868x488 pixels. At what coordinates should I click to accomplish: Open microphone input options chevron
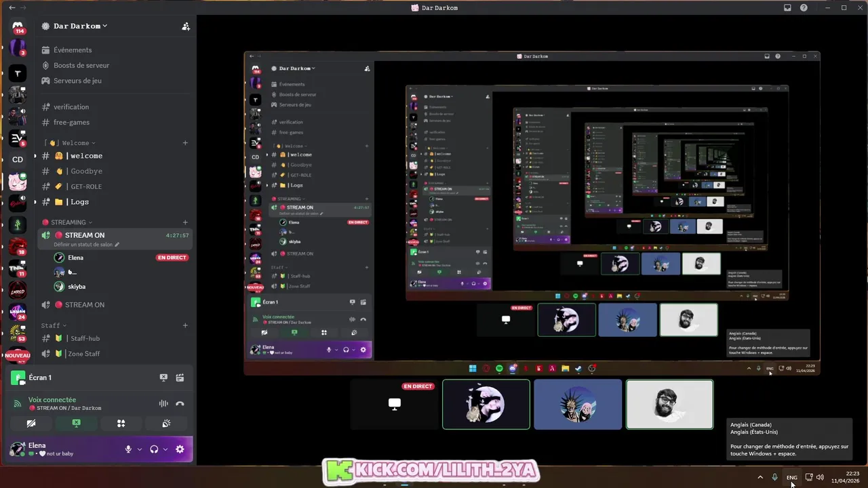140,449
